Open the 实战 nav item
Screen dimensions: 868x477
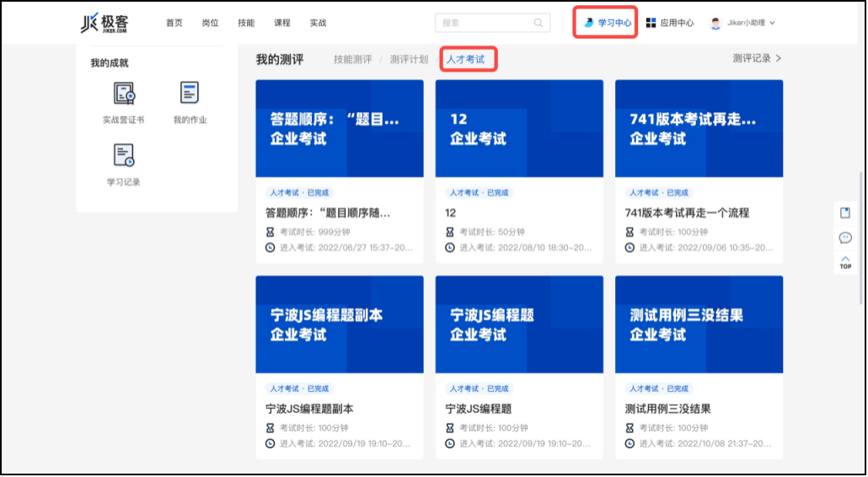(318, 23)
